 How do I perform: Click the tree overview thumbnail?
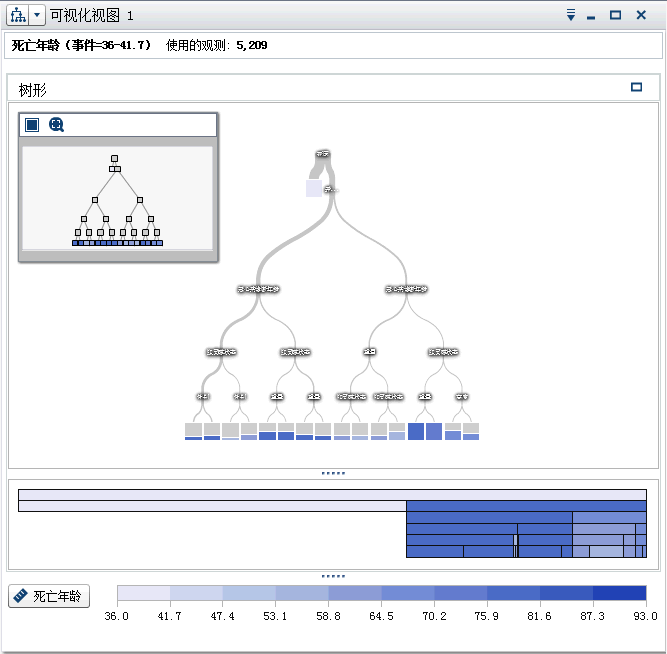(x=117, y=198)
